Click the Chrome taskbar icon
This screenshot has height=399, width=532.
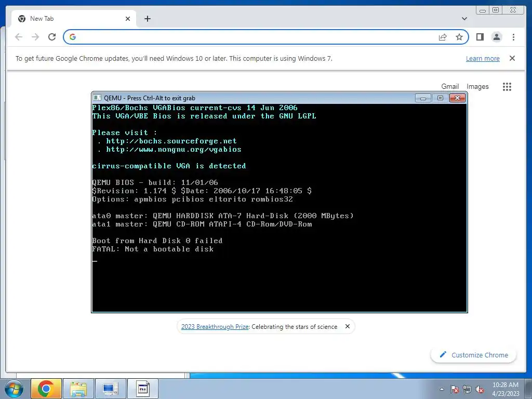tap(46, 389)
